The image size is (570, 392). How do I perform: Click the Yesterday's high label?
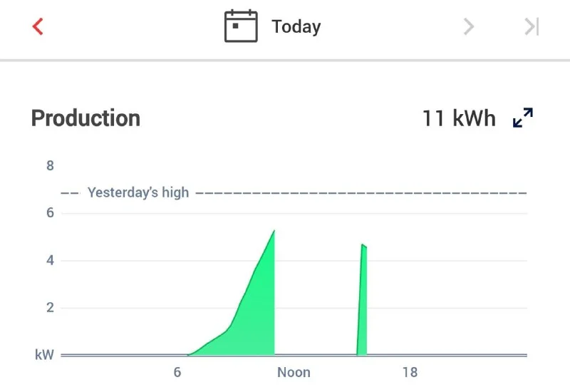[138, 192]
